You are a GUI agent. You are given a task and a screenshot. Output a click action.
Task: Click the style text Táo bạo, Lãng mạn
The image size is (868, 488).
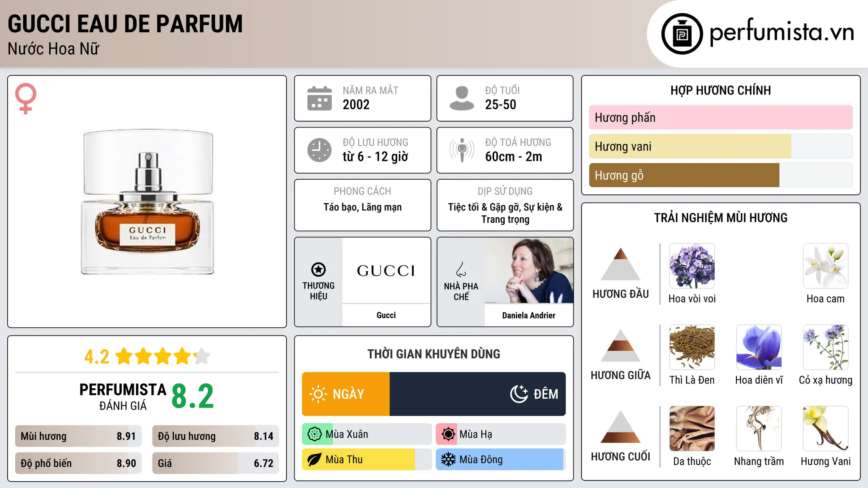(x=363, y=207)
